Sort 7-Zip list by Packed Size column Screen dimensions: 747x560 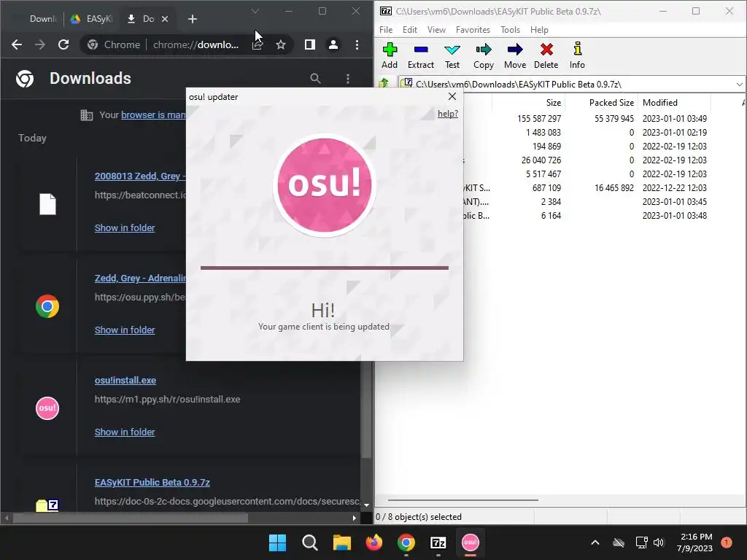click(x=602, y=102)
